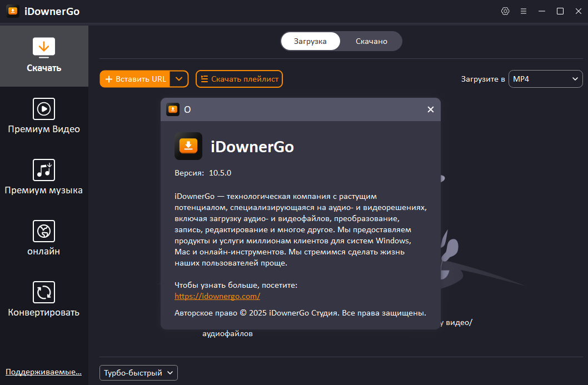Open Премиум Видео section
Screen dimensions: 588x385
(44, 116)
